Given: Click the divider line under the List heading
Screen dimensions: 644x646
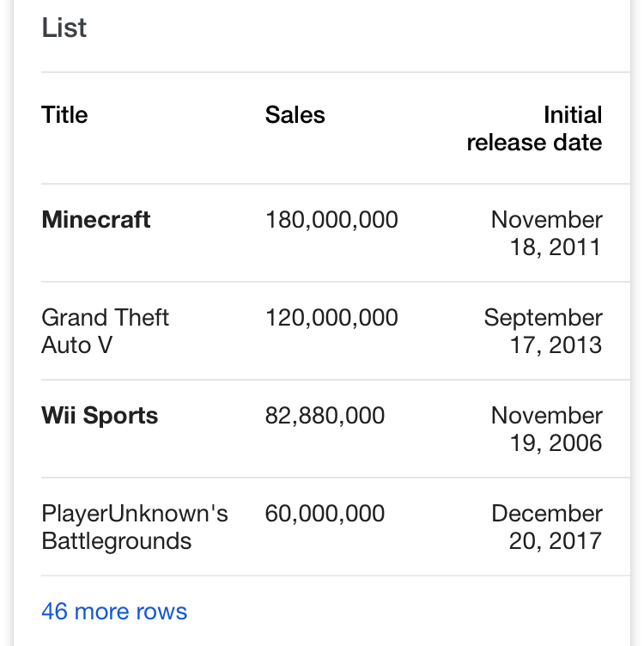Looking at the screenshot, I should point(335,72).
